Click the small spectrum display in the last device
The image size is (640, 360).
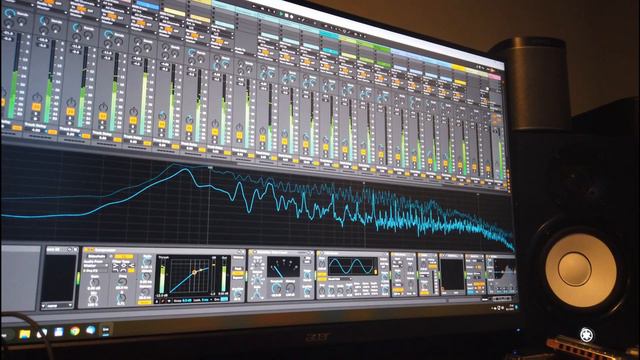point(505,271)
